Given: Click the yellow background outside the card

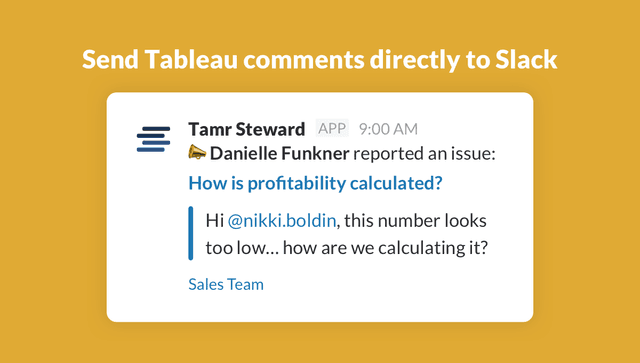Looking at the screenshot, I should coord(53,204).
